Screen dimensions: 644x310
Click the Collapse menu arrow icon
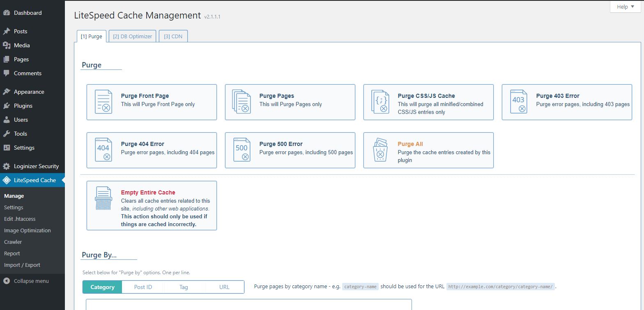point(7,281)
